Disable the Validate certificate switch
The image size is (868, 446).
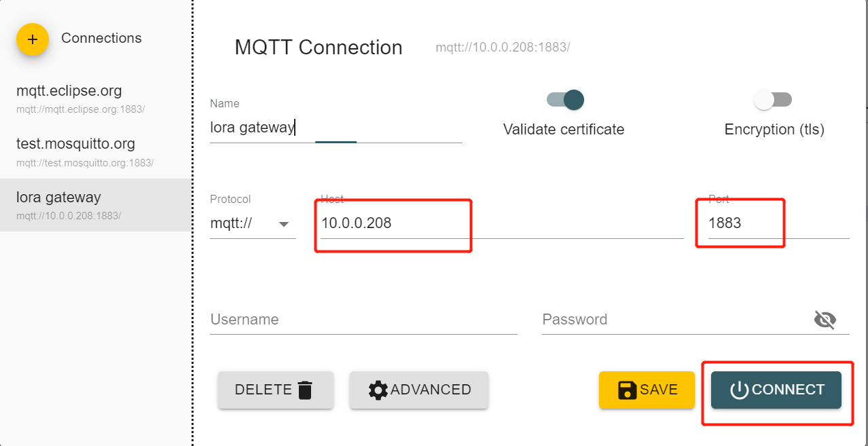pyautogui.click(x=565, y=100)
